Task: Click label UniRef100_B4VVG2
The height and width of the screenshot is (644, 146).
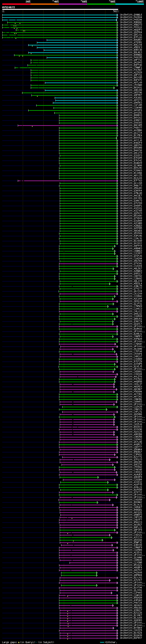Action: (131, 138)
